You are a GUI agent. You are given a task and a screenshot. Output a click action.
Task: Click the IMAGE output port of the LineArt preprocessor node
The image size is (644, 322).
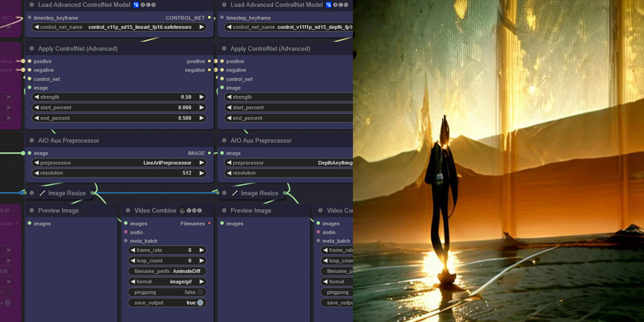click(x=209, y=153)
